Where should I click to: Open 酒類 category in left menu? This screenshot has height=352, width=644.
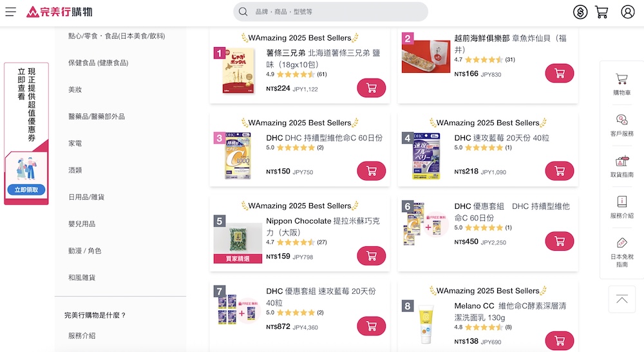(75, 170)
